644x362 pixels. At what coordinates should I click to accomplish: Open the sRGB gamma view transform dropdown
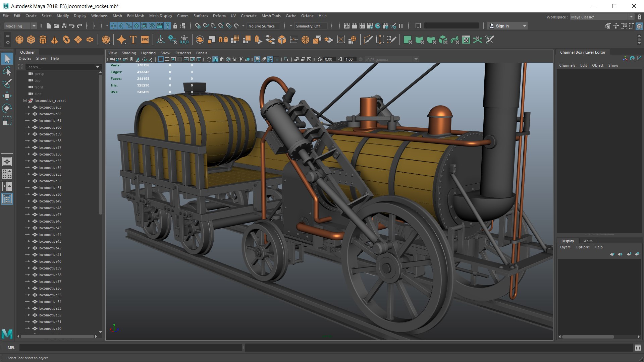pyautogui.click(x=391, y=59)
